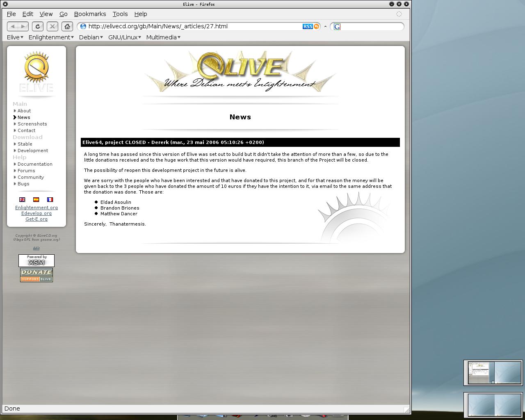Open the About page link

click(24, 111)
